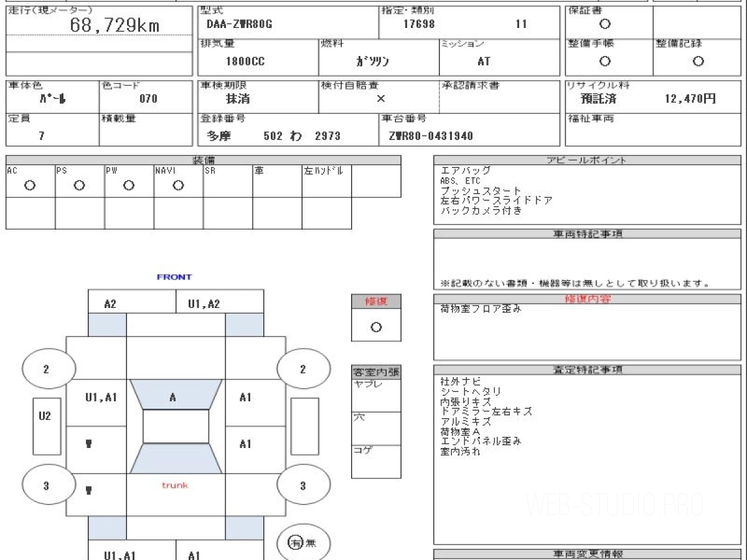
Task: Click the アピールポイント section header
Action: coord(587,161)
